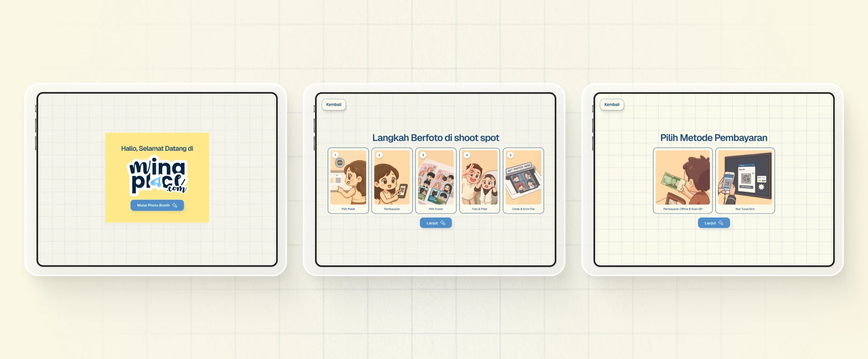Click the sparkle icon in Mulai Photo Booth
This screenshot has height=359, width=868.
175,205
